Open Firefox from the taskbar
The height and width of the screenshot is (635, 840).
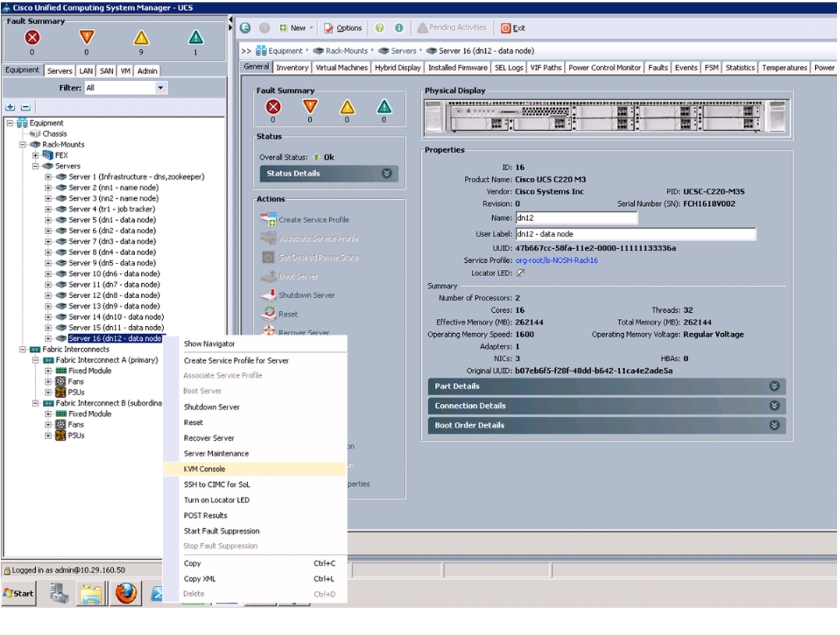[x=126, y=593]
